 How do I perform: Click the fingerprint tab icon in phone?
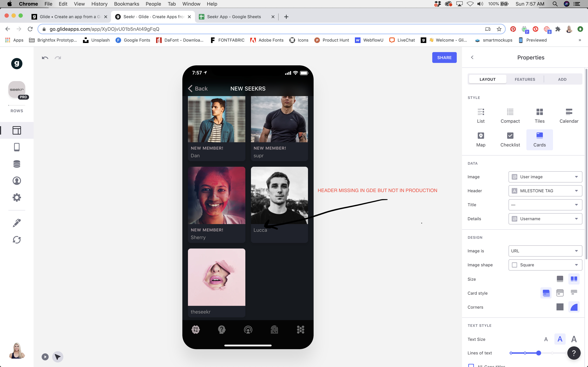pos(274,330)
